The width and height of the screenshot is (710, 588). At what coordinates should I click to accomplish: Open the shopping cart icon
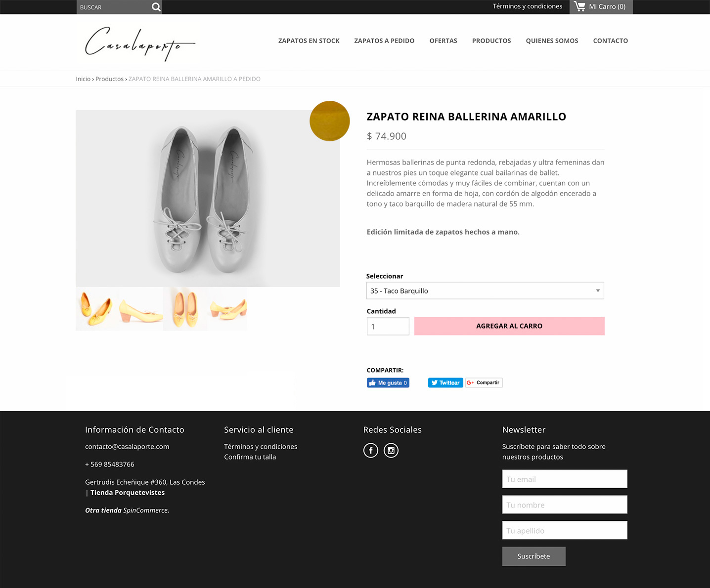tap(579, 6)
